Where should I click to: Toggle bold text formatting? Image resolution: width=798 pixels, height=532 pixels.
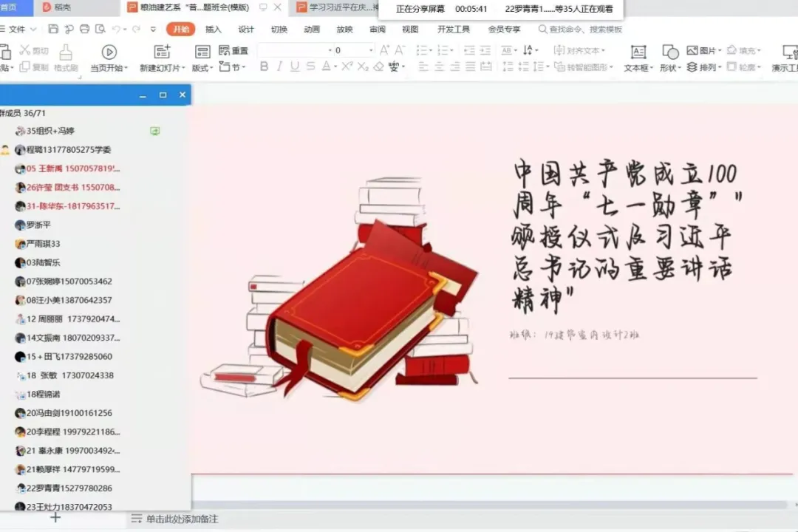(264, 66)
